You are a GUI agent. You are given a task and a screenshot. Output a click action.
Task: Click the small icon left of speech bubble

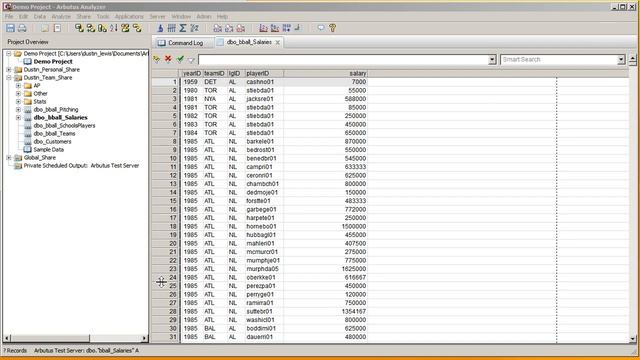(x=298, y=28)
